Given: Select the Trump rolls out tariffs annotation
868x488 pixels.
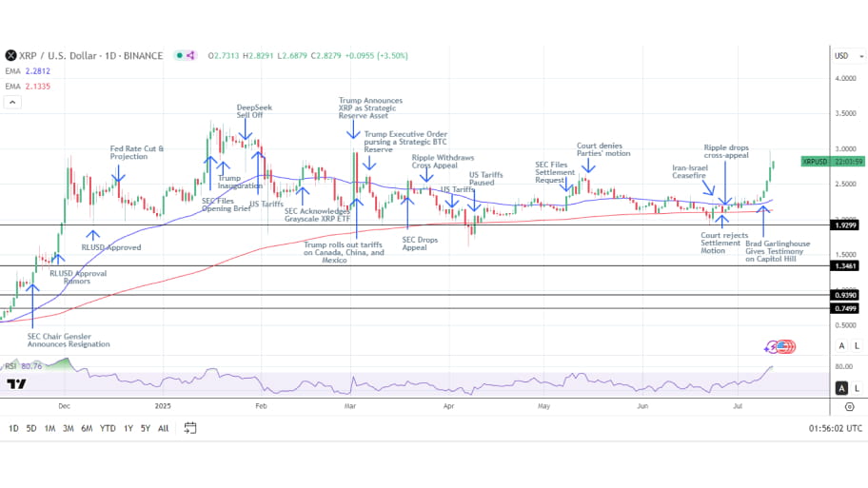Looking at the screenshot, I should coord(344,252).
